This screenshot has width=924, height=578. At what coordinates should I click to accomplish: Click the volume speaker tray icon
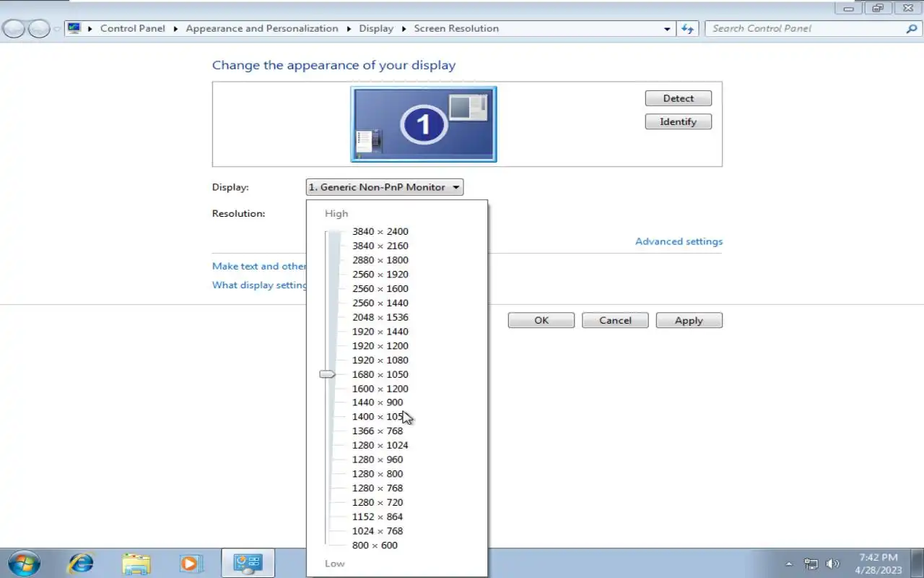click(x=832, y=564)
